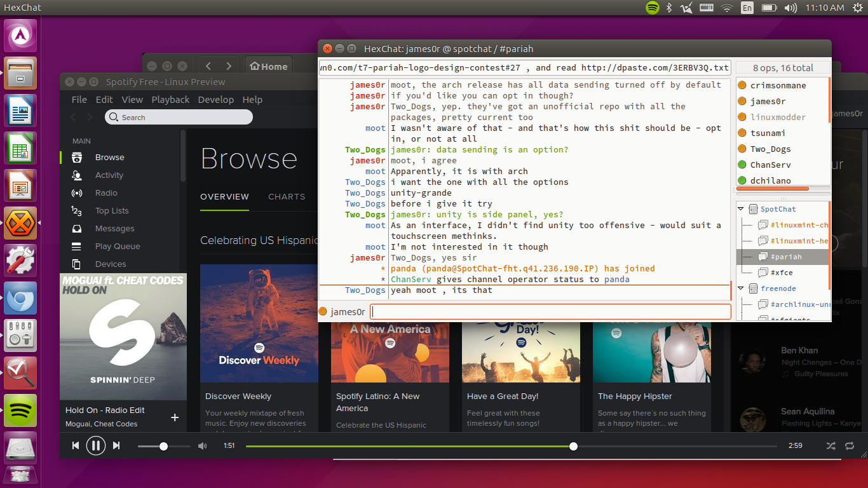Click Two_Dogs nick on last message
The image size is (868, 488).
point(365,290)
